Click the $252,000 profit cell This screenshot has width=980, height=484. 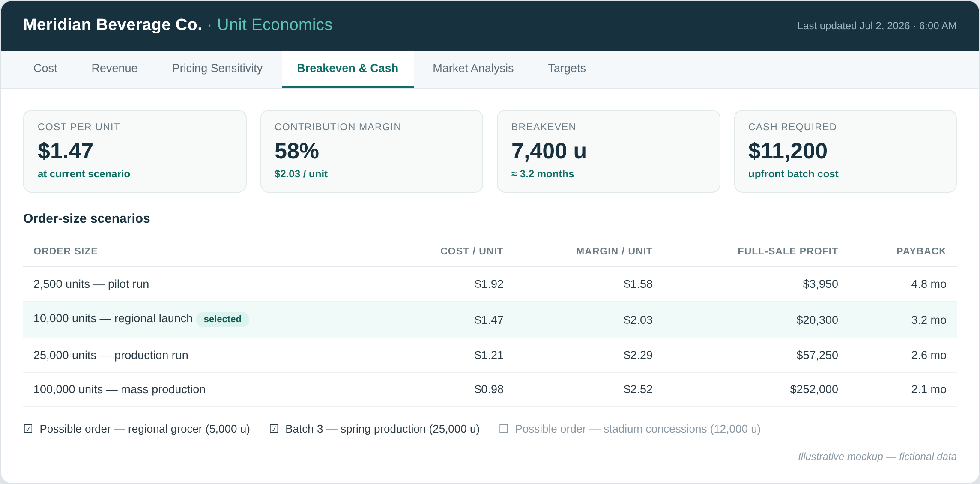click(814, 389)
